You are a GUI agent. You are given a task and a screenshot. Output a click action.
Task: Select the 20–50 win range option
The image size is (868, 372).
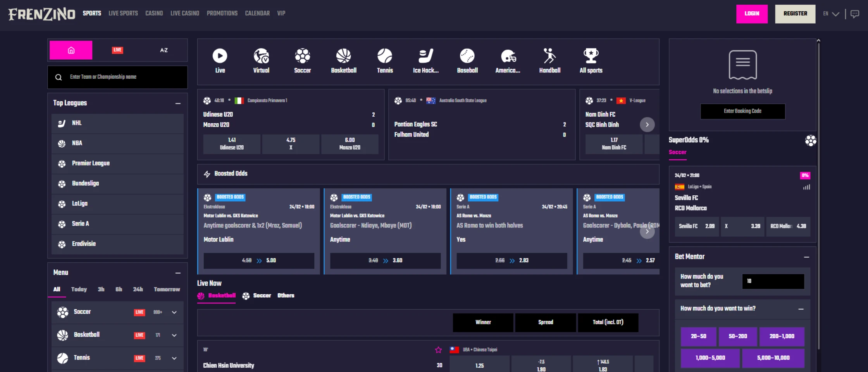point(698,336)
